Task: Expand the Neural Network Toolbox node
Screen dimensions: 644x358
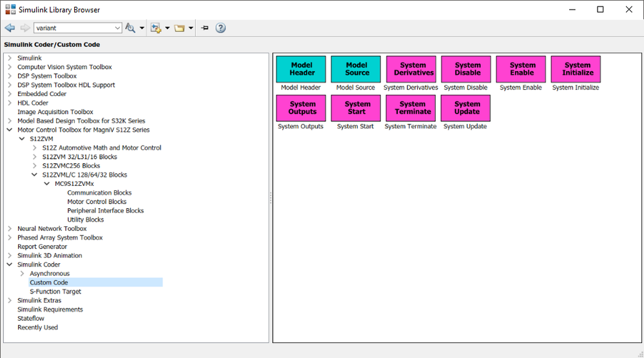Action: pos(10,228)
